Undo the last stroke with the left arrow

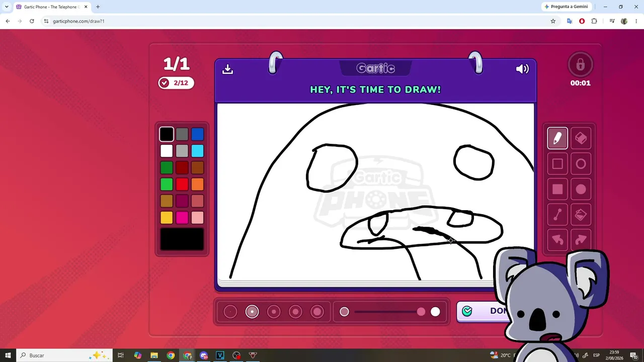[557, 240]
